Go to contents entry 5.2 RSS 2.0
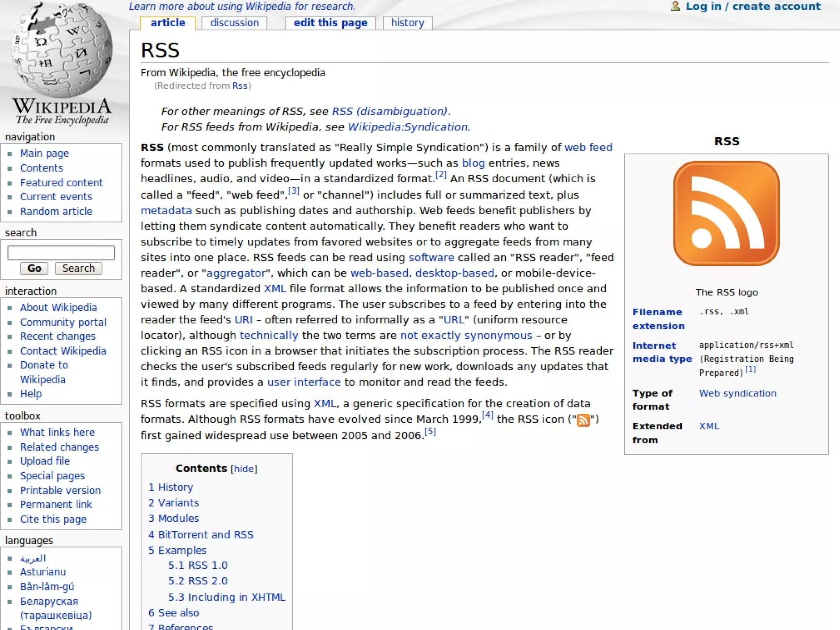This screenshot has height=630, width=840. [198, 581]
